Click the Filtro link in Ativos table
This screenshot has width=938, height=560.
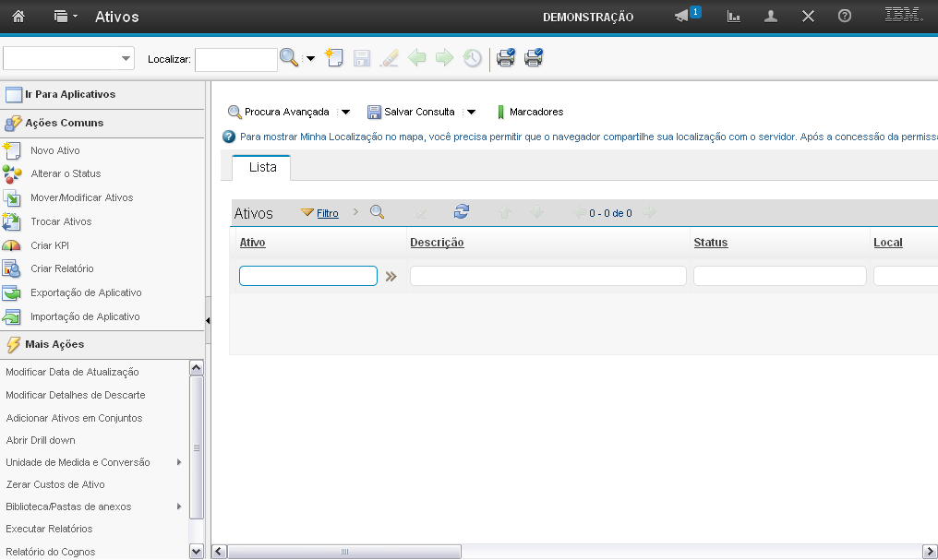pos(327,213)
